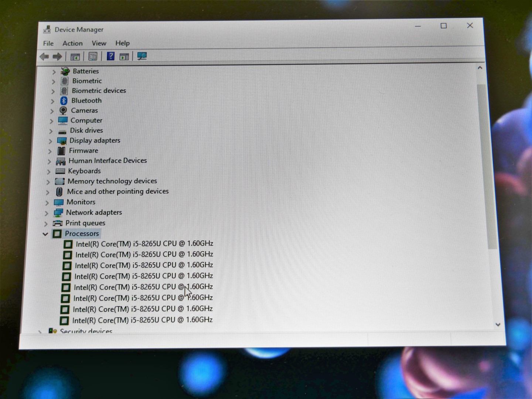532x399 pixels.
Task: Toggle the Show/Hide Action Pane toolbar icon
Action: [124, 57]
